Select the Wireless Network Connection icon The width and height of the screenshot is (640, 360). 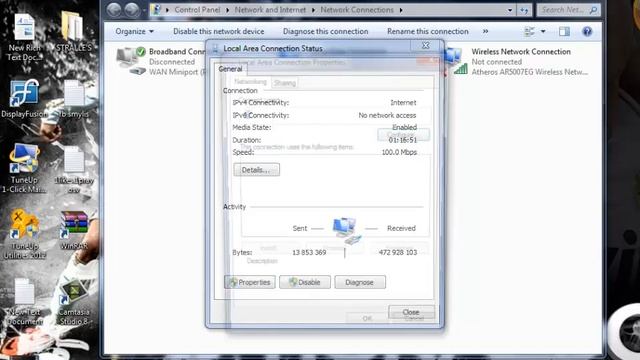coord(456,61)
